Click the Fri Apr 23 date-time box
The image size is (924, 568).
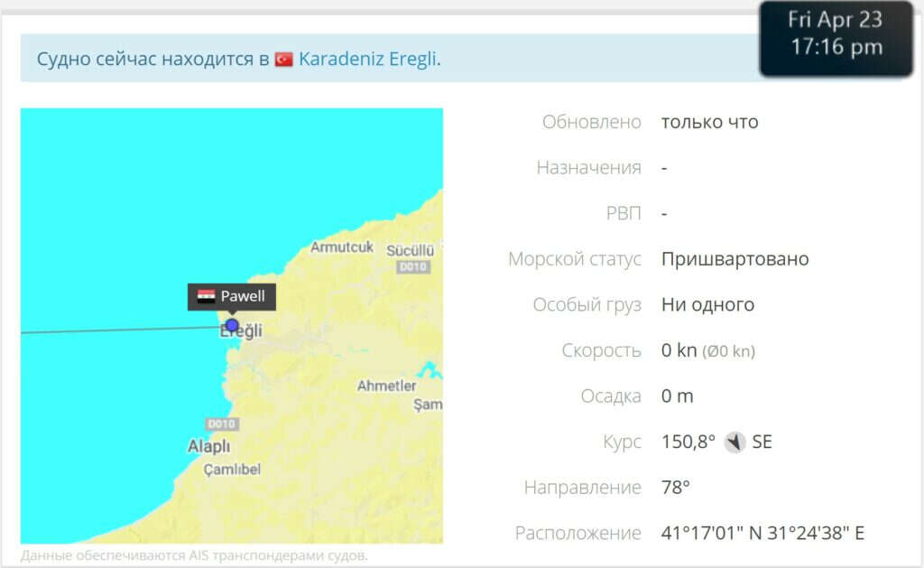(x=835, y=34)
